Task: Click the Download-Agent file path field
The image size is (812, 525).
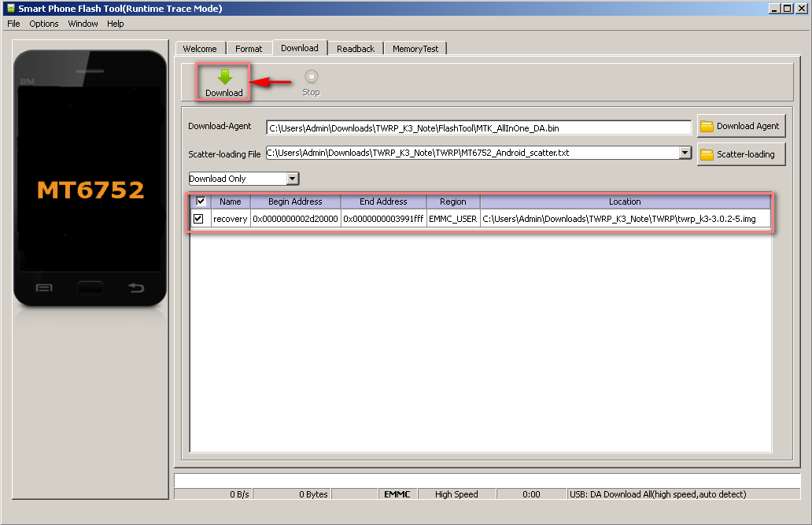Action: [478, 128]
